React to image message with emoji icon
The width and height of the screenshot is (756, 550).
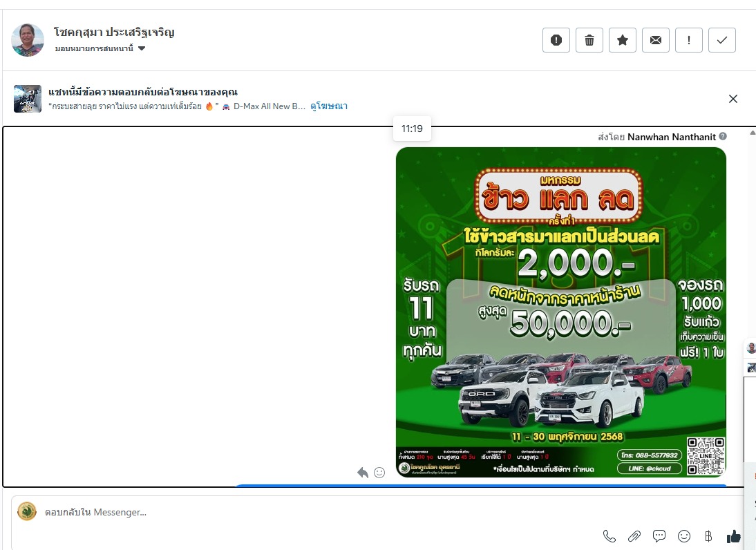tap(379, 473)
